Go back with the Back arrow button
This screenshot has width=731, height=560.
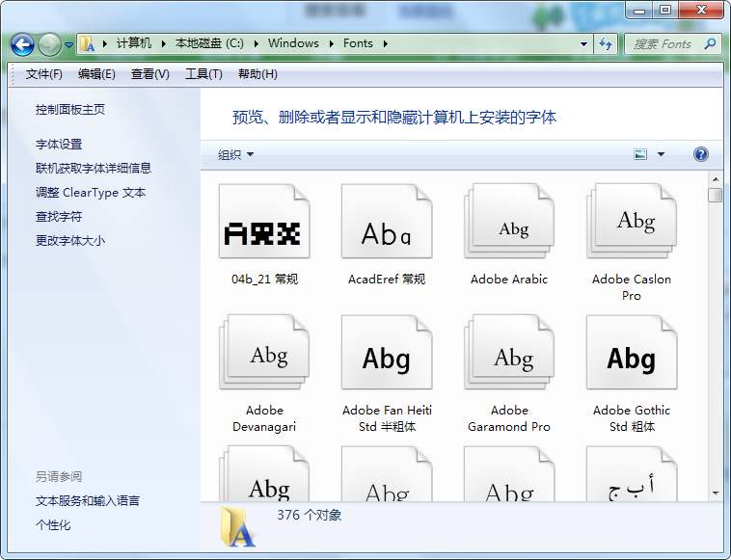click(x=22, y=44)
